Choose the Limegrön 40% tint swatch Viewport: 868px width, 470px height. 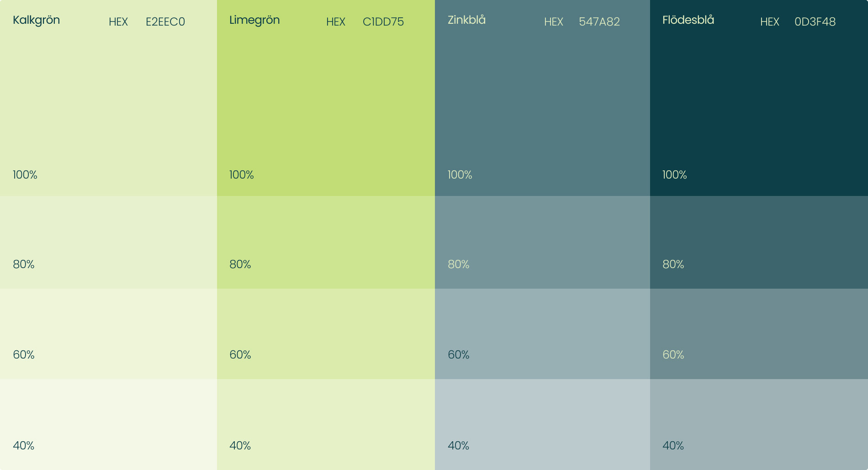tap(326, 424)
